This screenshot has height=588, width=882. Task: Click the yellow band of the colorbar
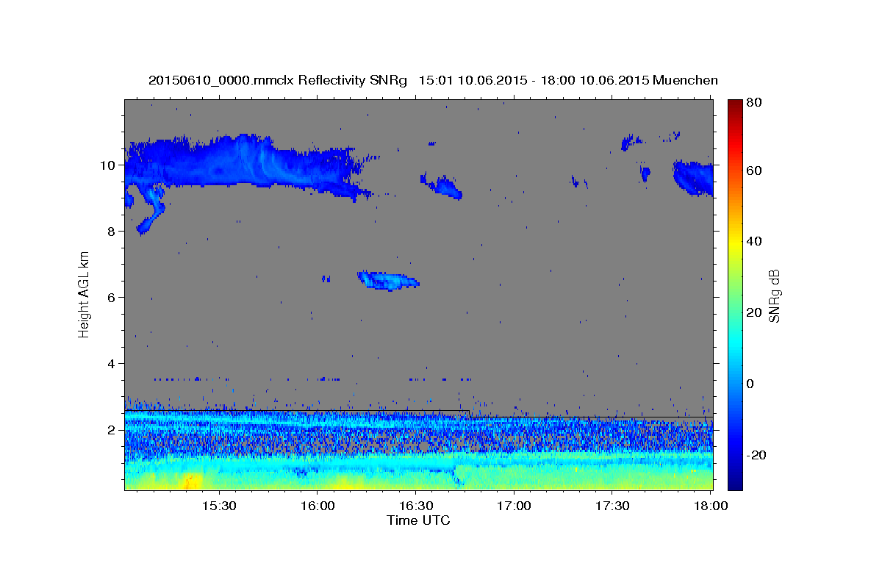tap(735, 243)
